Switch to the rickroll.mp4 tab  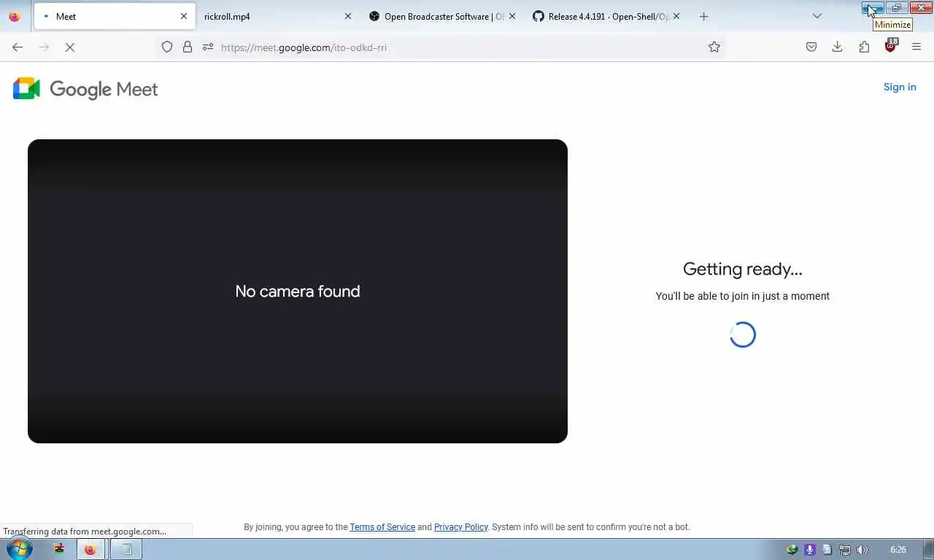pyautogui.click(x=277, y=16)
